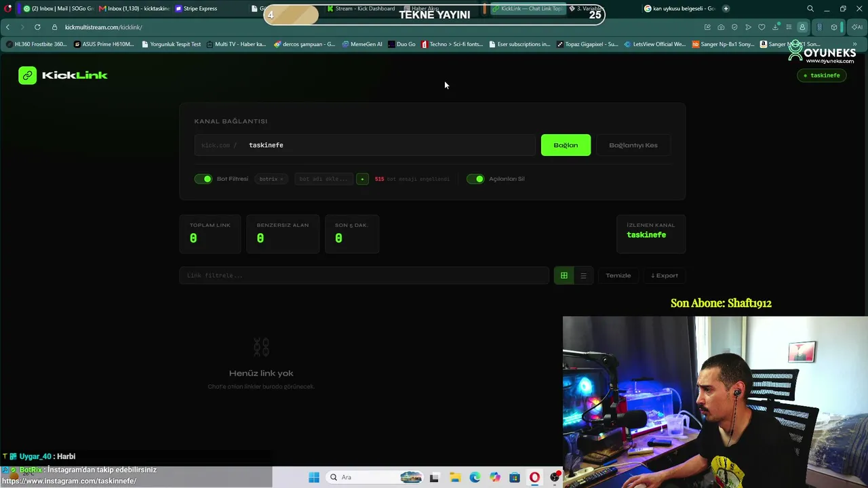This screenshot has width=868, height=488.
Task: Remove the botrix tag with its x
Action: point(281,179)
